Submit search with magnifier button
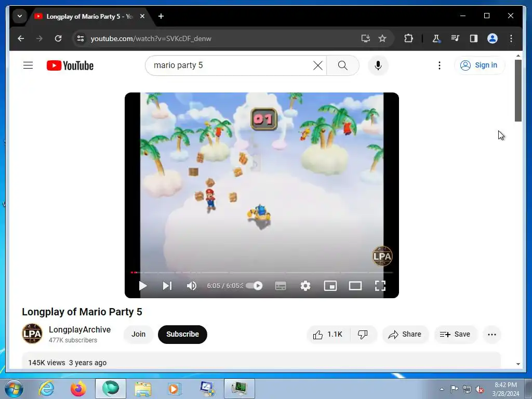 point(343,65)
